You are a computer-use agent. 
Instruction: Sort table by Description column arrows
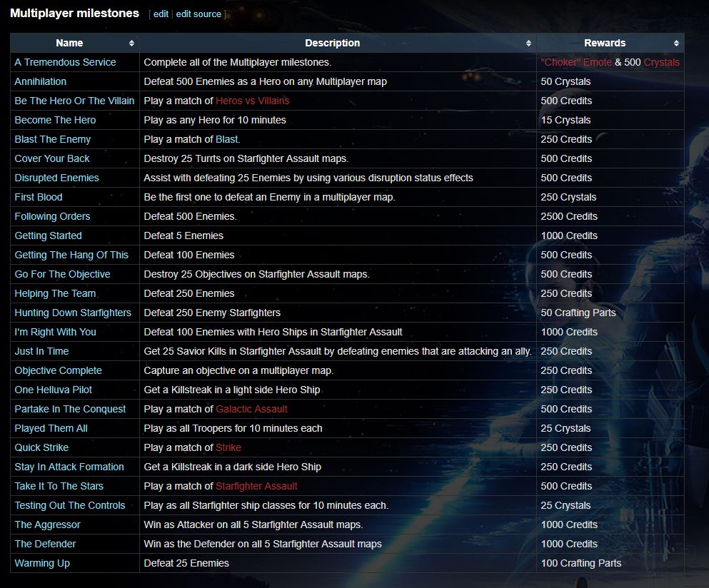click(x=528, y=44)
